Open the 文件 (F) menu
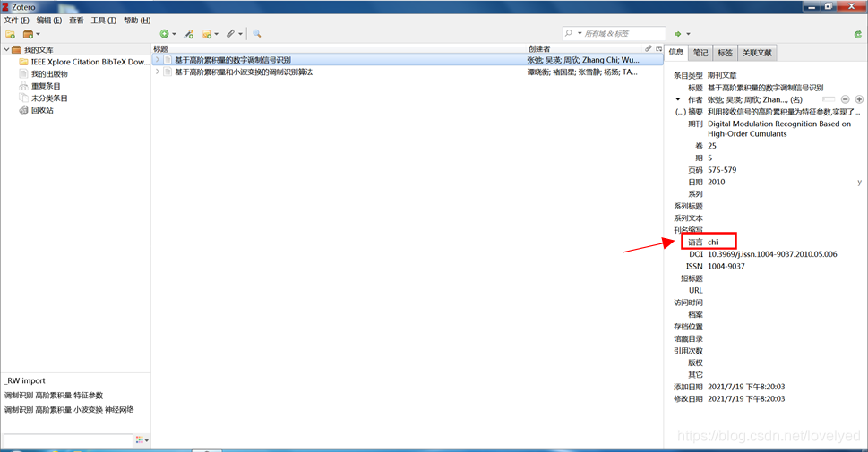 click(x=17, y=21)
